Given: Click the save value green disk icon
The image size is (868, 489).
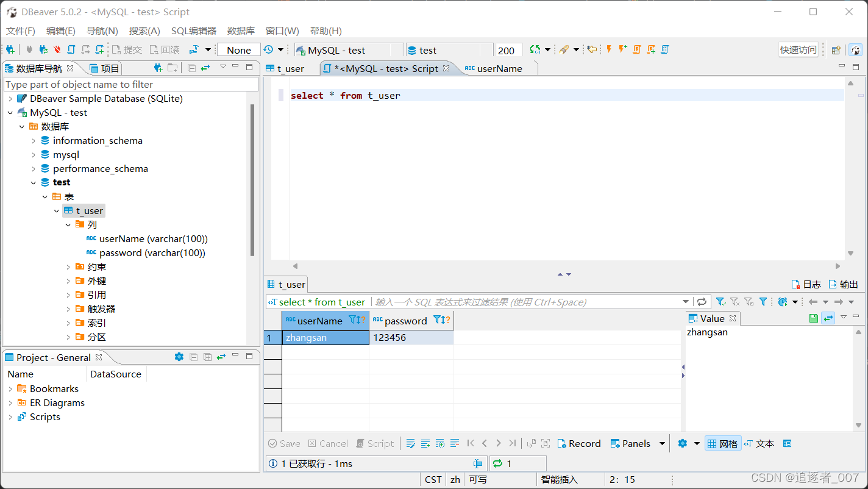Looking at the screenshot, I should (813, 318).
